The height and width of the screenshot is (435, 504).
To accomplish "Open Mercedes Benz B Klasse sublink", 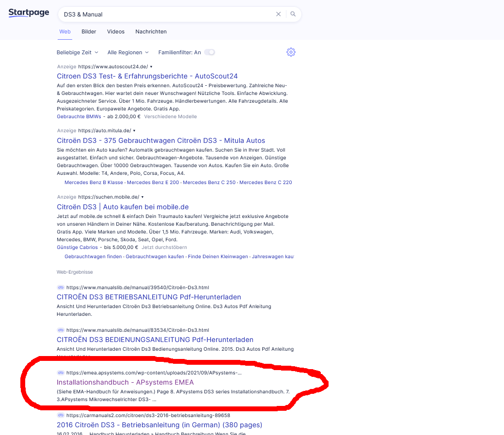I will tap(94, 183).
